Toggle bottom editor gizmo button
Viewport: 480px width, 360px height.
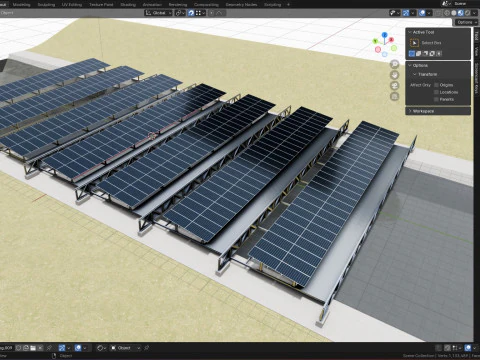pos(62,348)
